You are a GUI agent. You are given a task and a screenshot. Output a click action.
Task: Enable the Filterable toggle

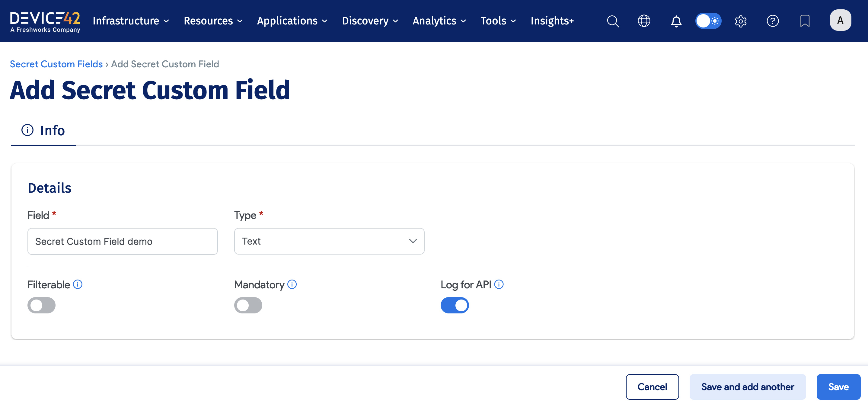(x=41, y=305)
